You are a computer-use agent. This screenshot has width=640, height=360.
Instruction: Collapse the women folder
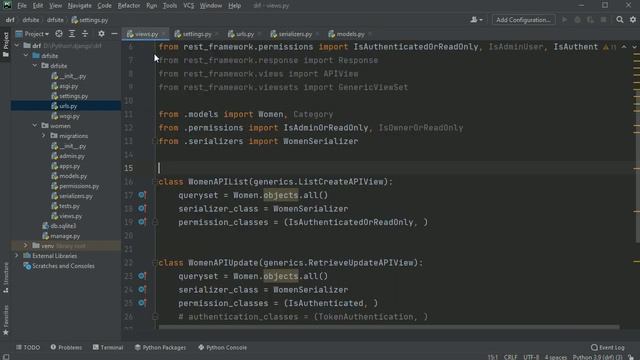[35, 126]
